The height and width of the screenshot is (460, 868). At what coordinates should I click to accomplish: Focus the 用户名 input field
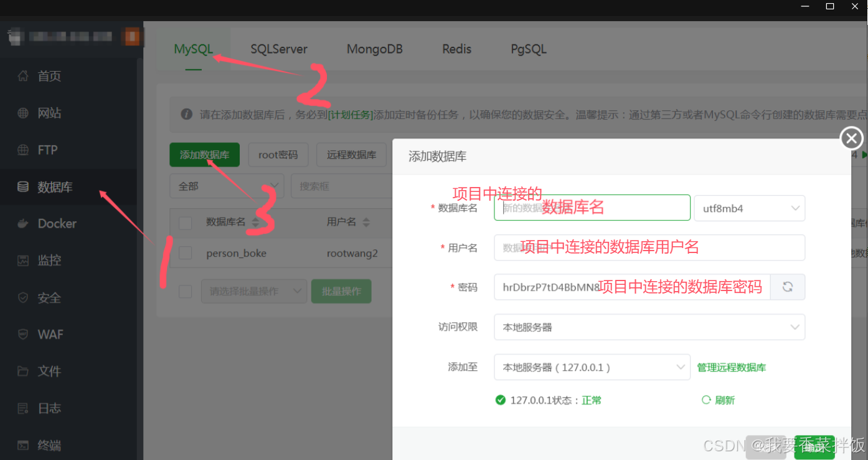tap(649, 247)
